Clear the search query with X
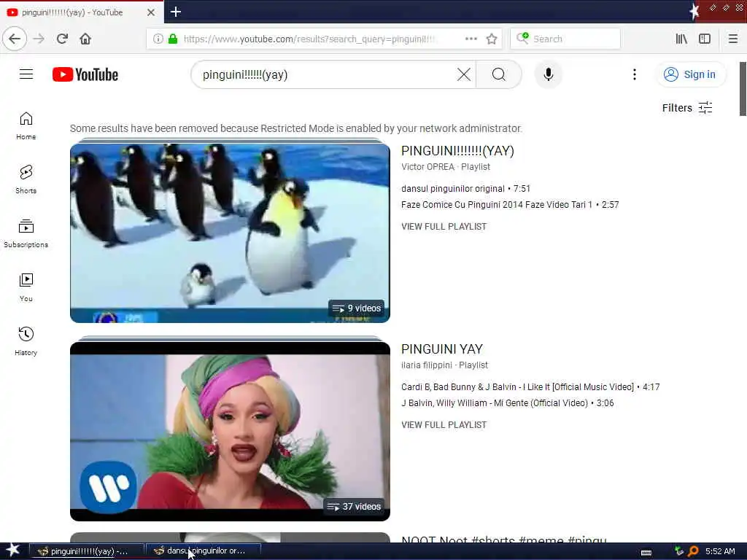747x560 pixels. click(x=463, y=74)
